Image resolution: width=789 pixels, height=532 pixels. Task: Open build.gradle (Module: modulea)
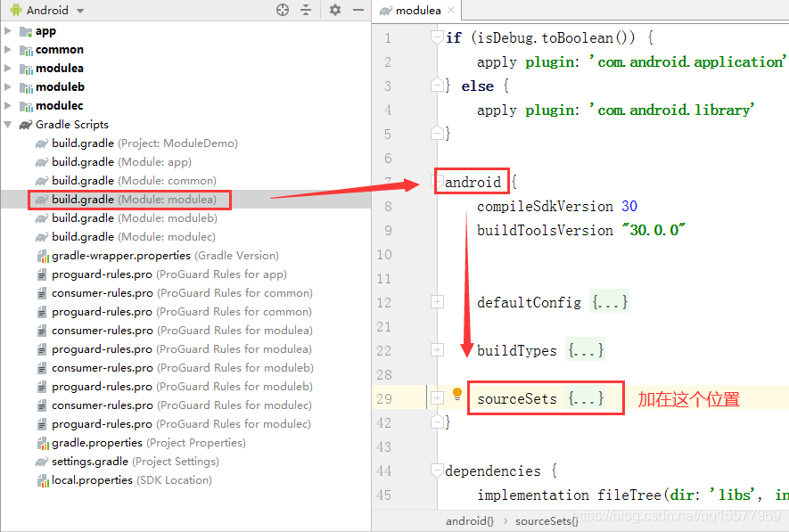126,200
